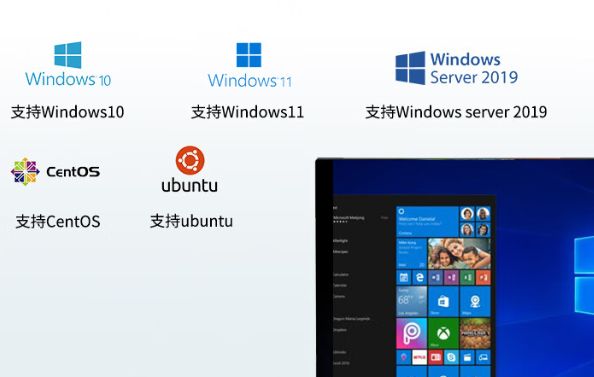Screen dimensions: 594x377
Task: Open the pink PicsArt tile
Action: [411, 333]
